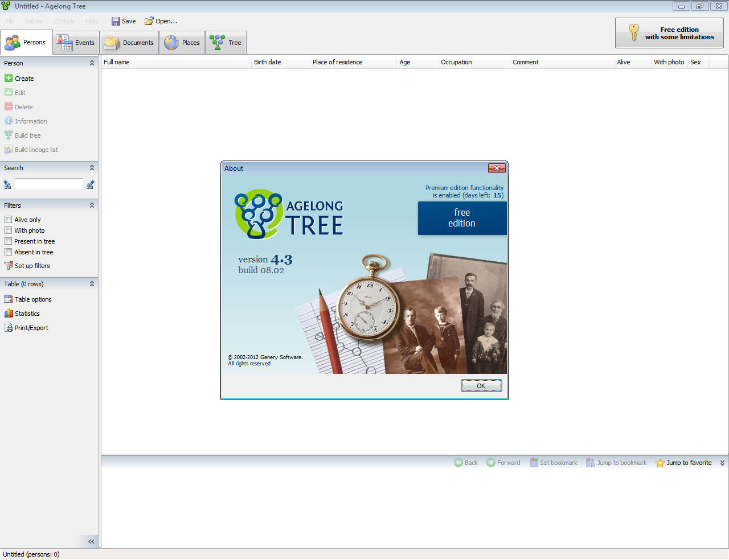Click the Alive column header
Screen dimensions: 729x560
point(633,62)
